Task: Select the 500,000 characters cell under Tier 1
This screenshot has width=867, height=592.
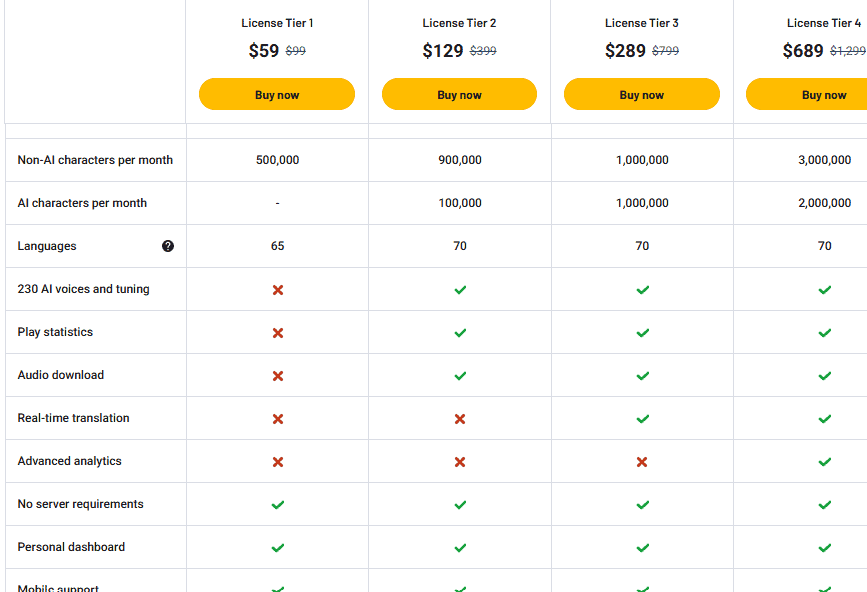Action: (x=277, y=160)
